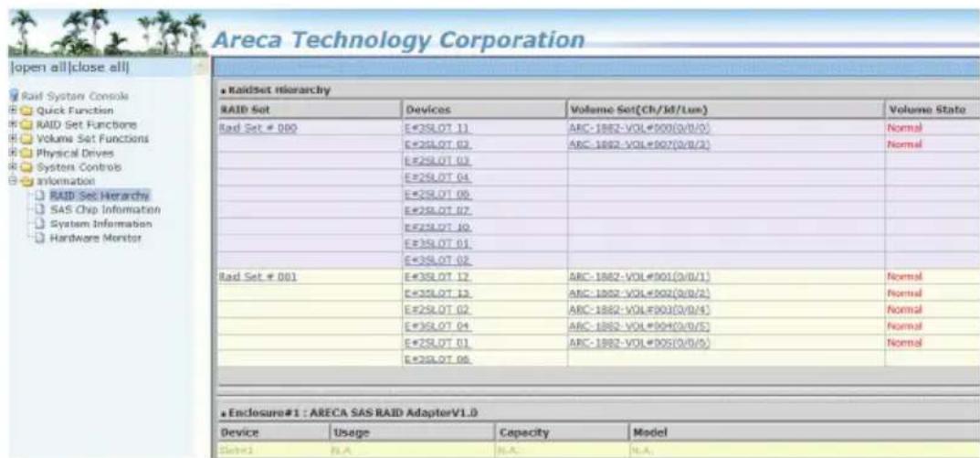Image resolution: width=980 pixels, height=458 pixels.
Task: Open volume ARC-1882-VOL#004 link
Action: point(640,326)
